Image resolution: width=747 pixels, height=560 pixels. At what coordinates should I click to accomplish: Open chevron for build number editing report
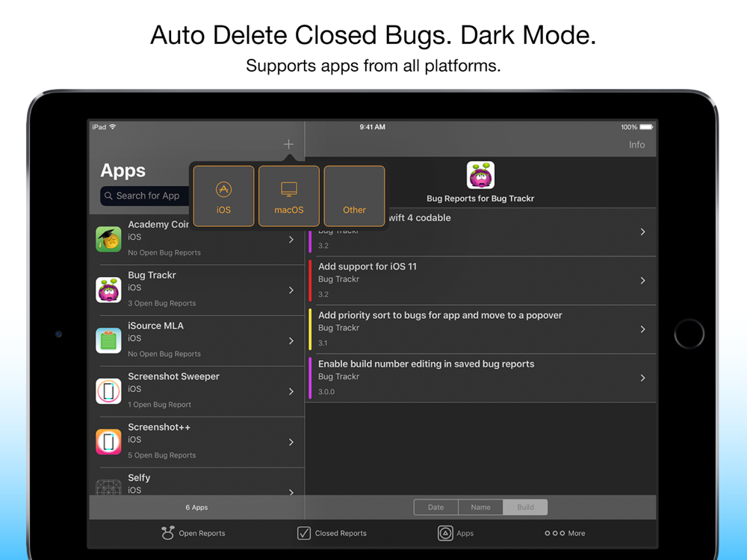(642, 378)
